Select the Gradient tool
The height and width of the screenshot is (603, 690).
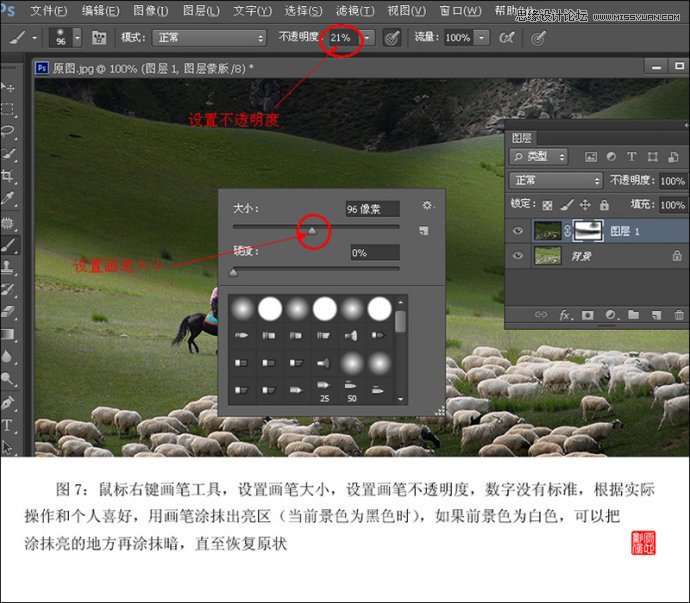[8, 335]
